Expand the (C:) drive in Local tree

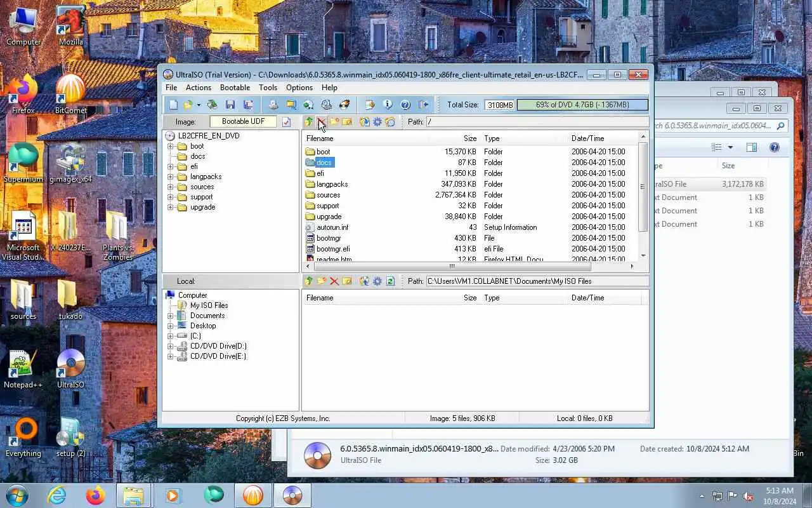[171, 336]
